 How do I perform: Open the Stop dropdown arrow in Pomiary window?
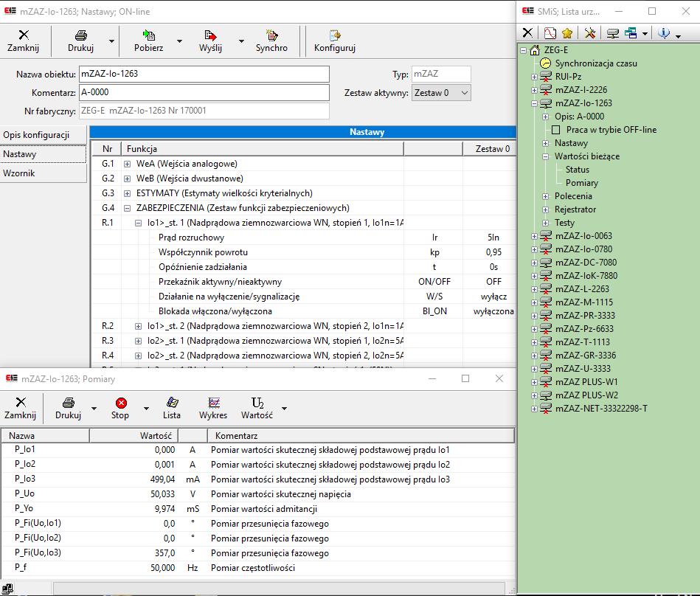click(x=146, y=409)
